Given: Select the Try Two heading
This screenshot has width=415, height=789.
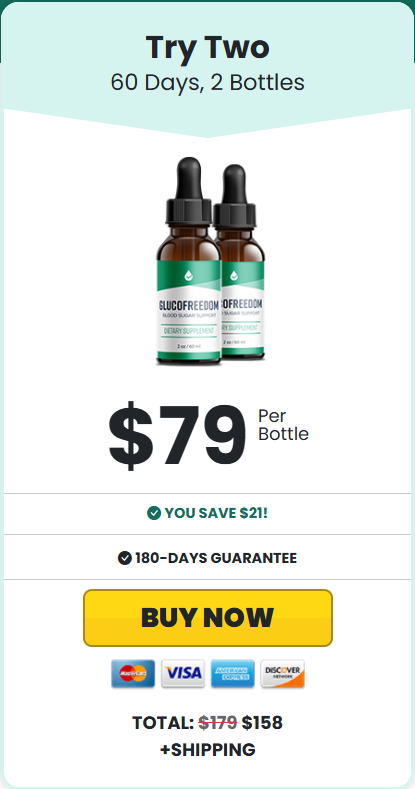Looking at the screenshot, I should (x=208, y=47).
